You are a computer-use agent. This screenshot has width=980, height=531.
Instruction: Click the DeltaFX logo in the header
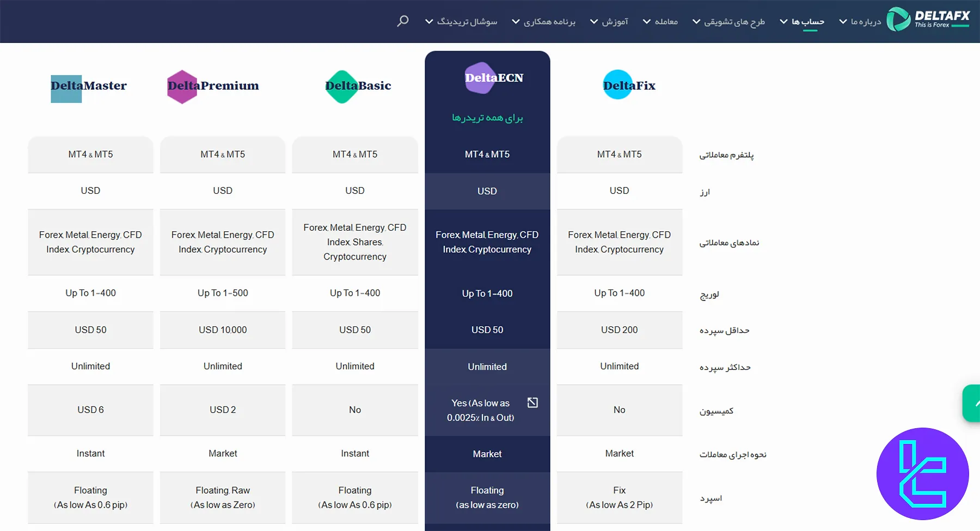coord(928,20)
